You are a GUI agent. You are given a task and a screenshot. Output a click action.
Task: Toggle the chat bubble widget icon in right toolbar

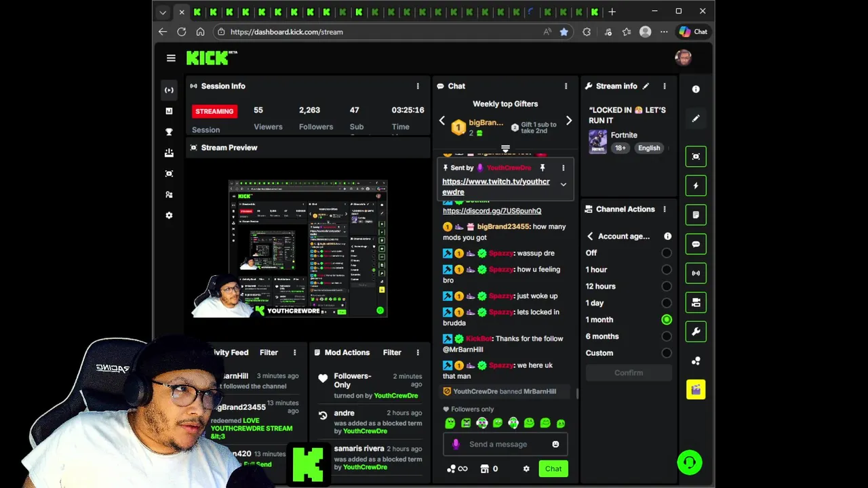696,244
